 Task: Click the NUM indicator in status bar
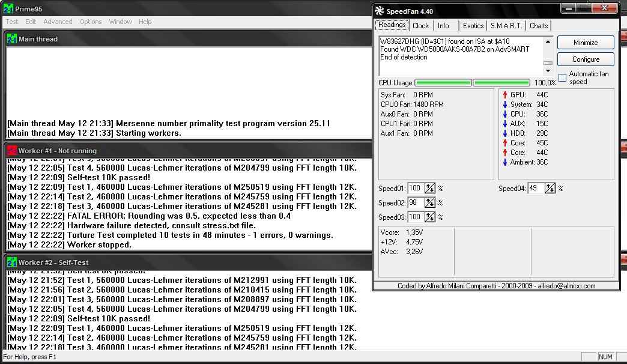(605, 357)
